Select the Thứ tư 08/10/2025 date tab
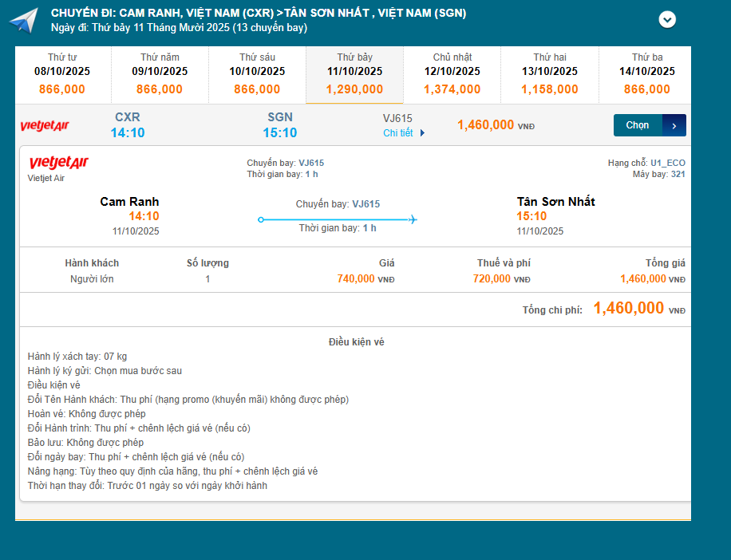This screenshot has height=560, width=731. (62, 74)
